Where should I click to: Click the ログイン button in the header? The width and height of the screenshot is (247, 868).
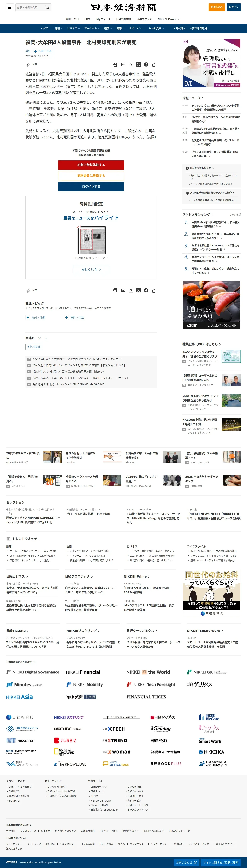coord(234,7)
